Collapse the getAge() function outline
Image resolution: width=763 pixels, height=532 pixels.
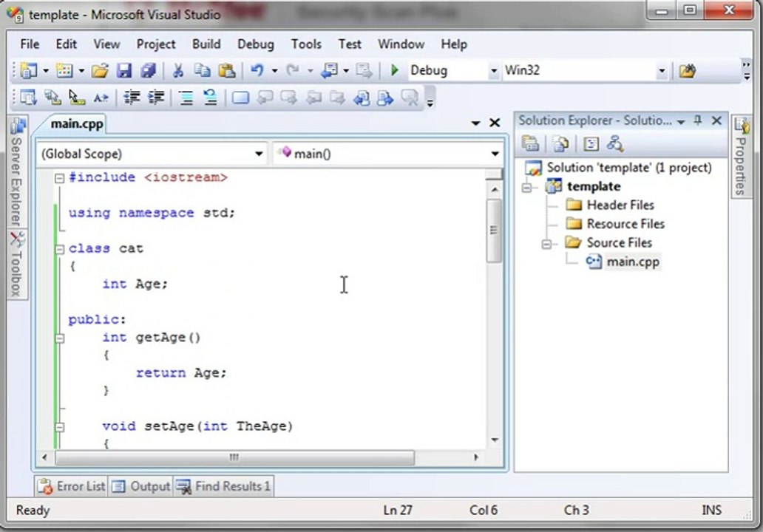click(x=59, y=338)
